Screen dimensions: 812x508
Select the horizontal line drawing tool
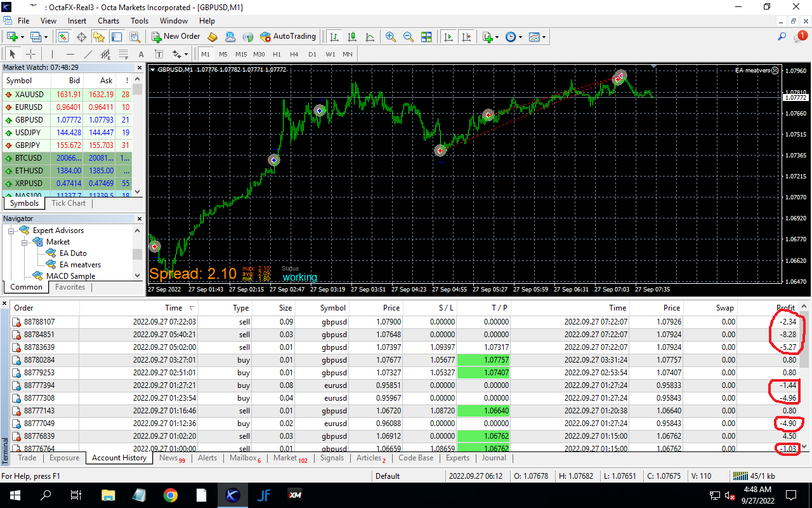click(70, 54)
